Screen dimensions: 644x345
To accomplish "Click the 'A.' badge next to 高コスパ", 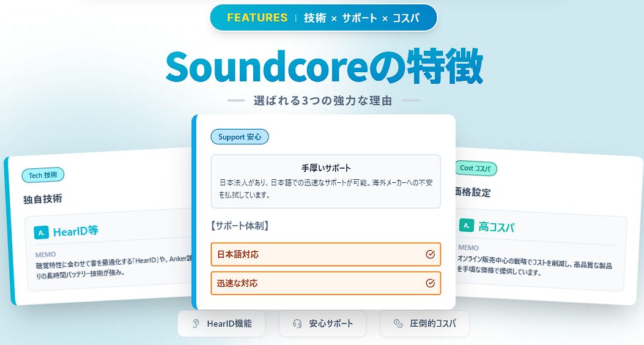I will click(x=467, y=226).
